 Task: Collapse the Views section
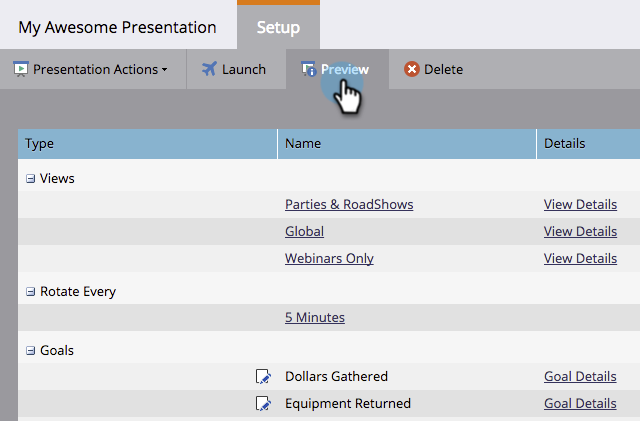[x=30, y=178]
